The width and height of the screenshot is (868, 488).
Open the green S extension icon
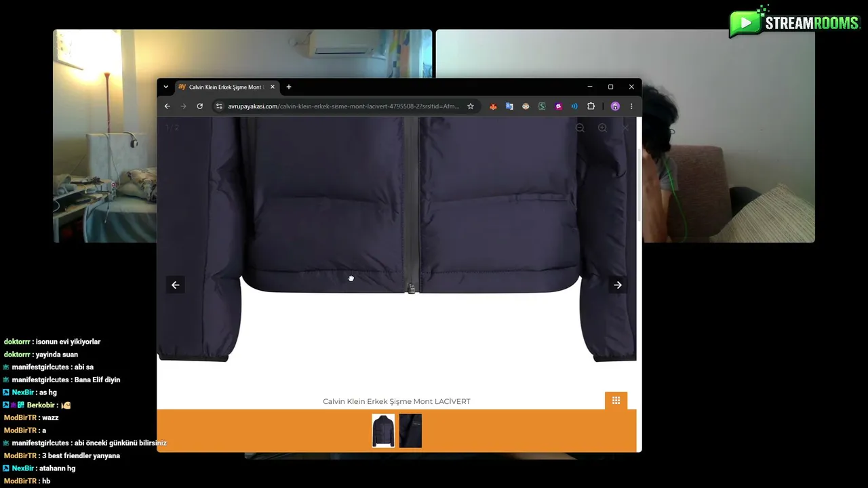[542, 106]
